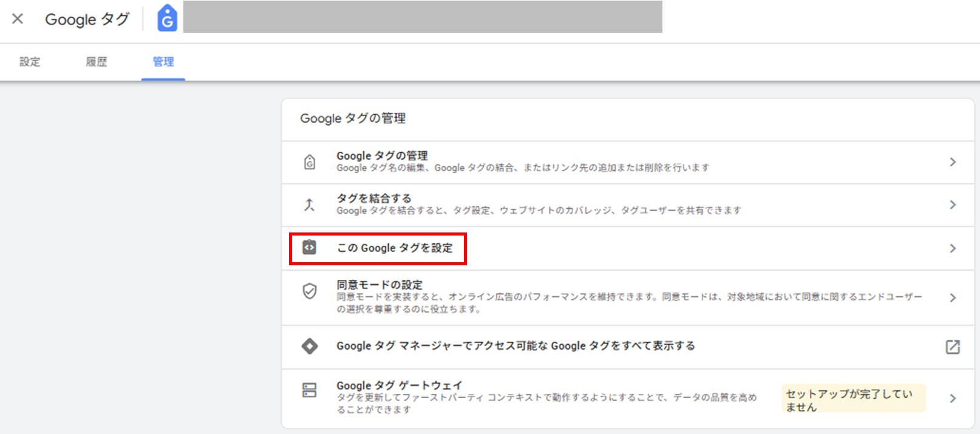Click the shield icon beside 同意モードの設定
Image resolution: width=980 pixels, height=434 pixels.
[x=310, y=291]
